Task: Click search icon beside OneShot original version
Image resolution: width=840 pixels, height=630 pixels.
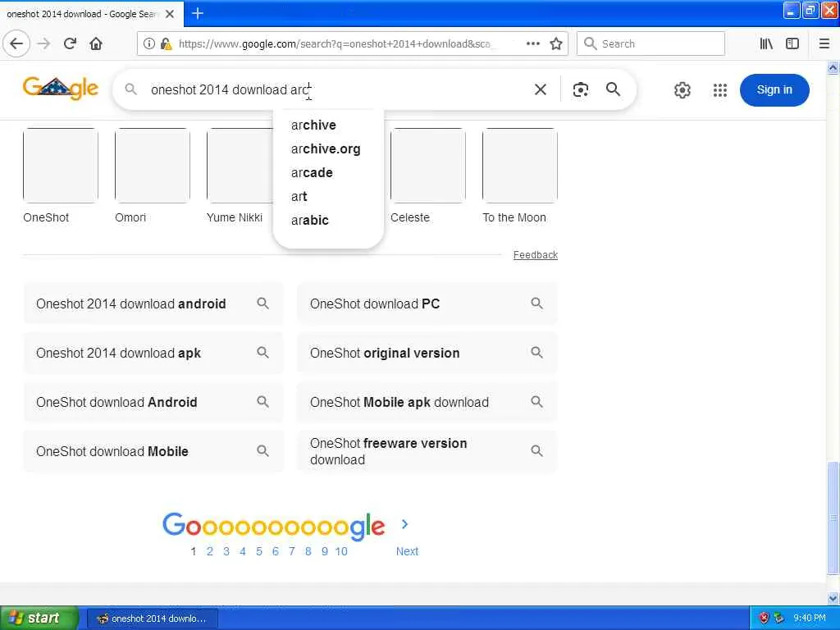Action: [x=536, y=353]
